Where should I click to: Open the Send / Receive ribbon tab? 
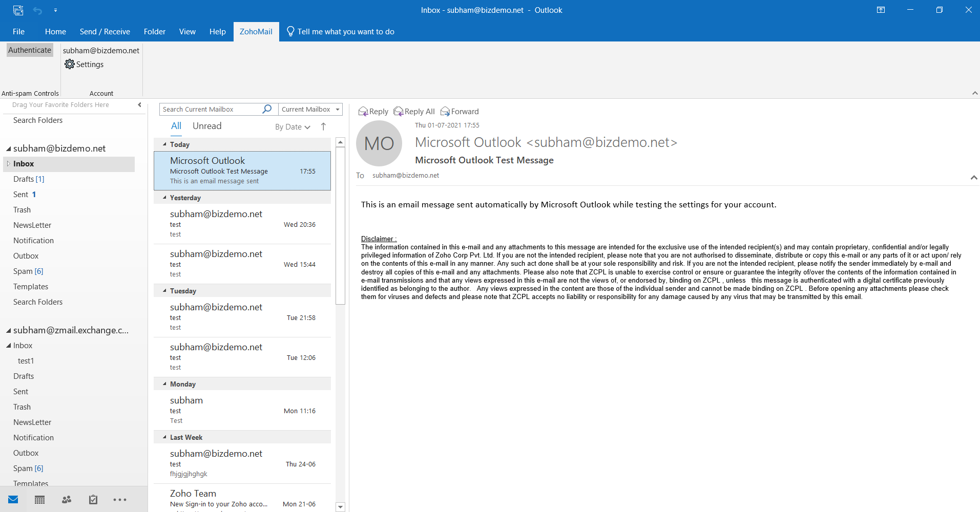[105, 32]
